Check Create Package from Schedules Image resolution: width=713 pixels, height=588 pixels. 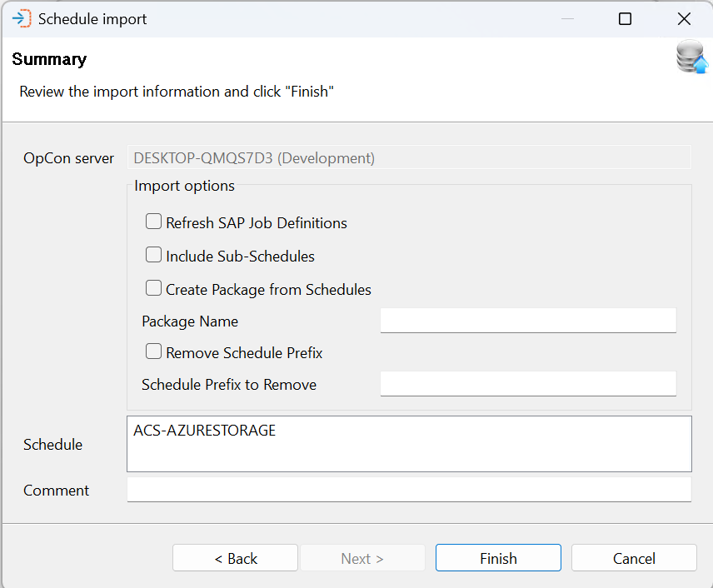click(153, 288)
